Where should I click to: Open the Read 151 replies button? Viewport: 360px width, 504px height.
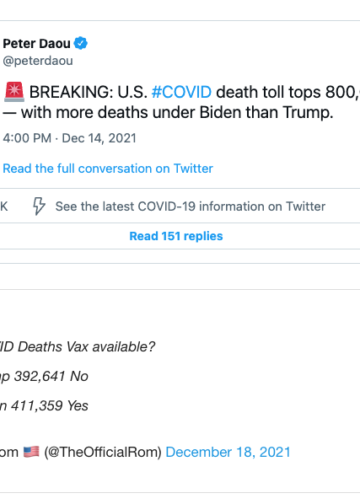pyautogui.click(x=176, y=236)
